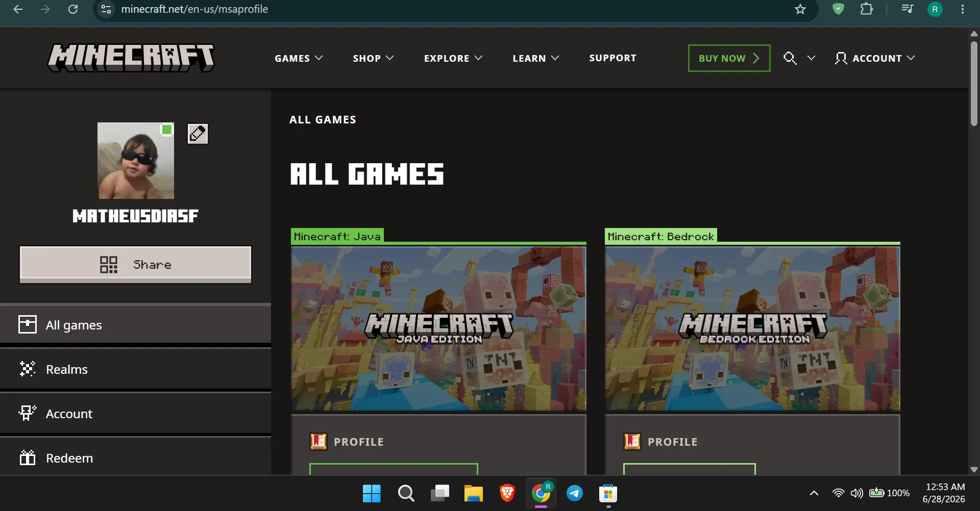This screenshot has height=511, width=980.
Task: Click the Java Edition game artwork
Action: [x=438, y=328]
